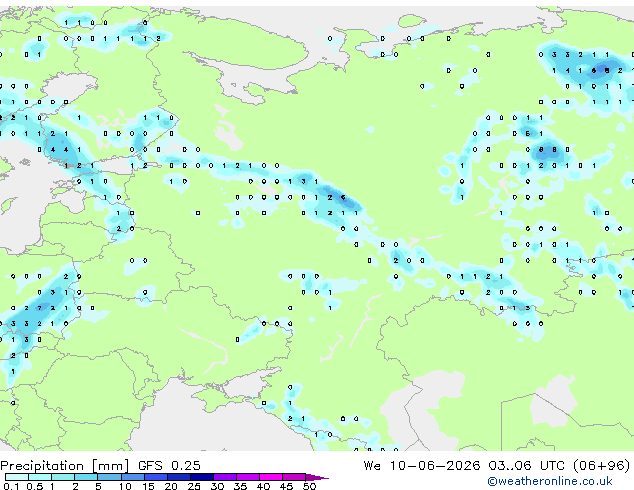This screenshot has height=490, width=634.
Task: Click the '45' scale label under legend
Action: point(286,486)
